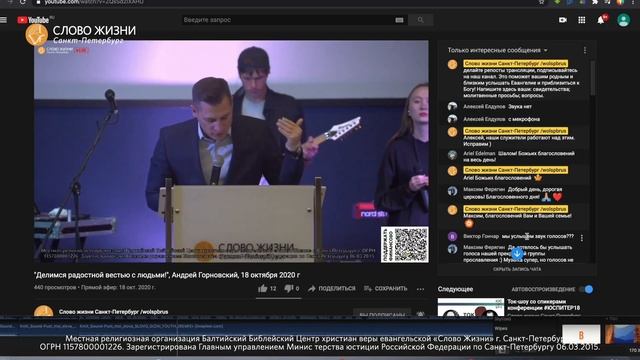
Task: Open channel link 'Слово жизни Санкт-Петербург /wolspbrus'
Action: 113,312
